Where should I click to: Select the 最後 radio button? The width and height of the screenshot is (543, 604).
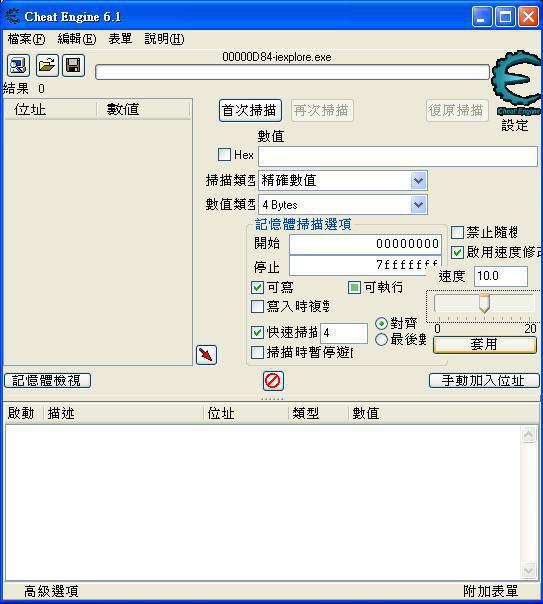381,339
